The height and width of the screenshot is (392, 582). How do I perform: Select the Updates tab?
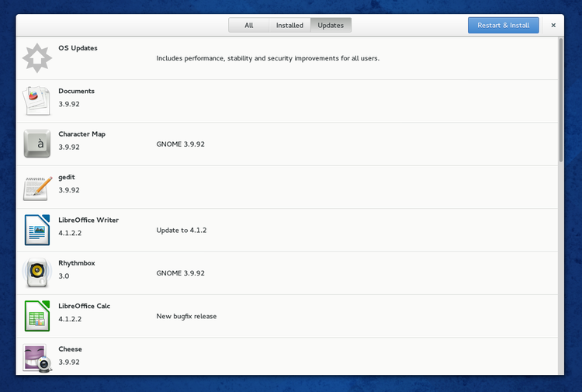(331, 26)
